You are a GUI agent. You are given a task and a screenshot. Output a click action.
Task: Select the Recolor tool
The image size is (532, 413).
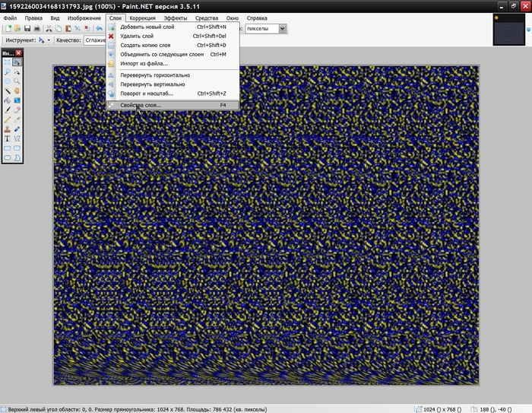coord(17,129)
